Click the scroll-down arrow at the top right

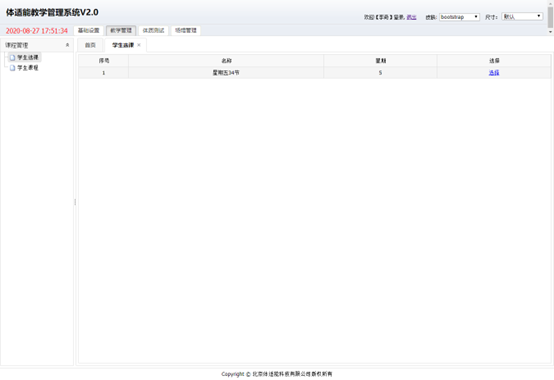[550, 32]
